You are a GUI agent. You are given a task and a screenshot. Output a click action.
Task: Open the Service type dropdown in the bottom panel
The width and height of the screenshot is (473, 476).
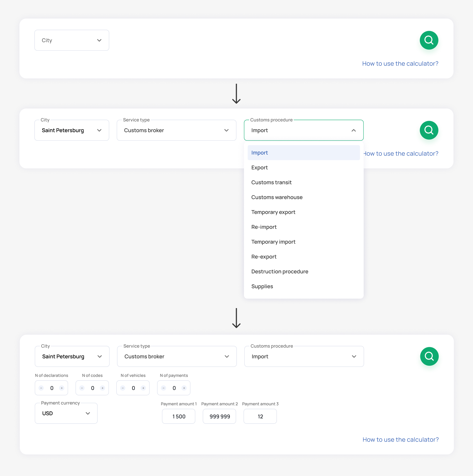point(177,357)
